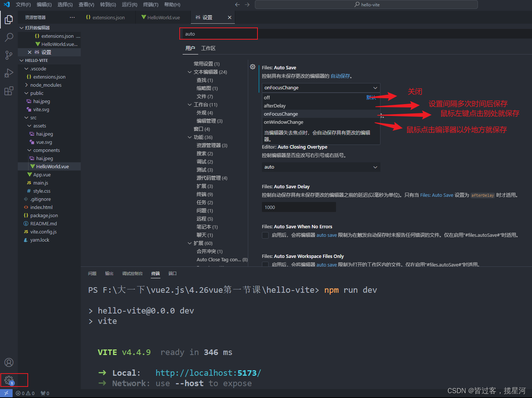
Task: Collapse the 打开的编辑器 section
Action: (x=21, y=28)
